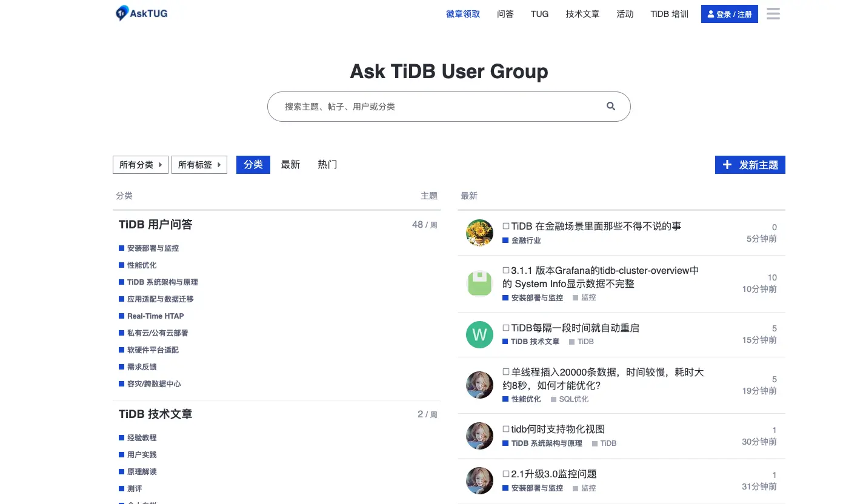Click inside the search input field
The height and width of the screenshot is (504, 863).
(x=424, y=106)
